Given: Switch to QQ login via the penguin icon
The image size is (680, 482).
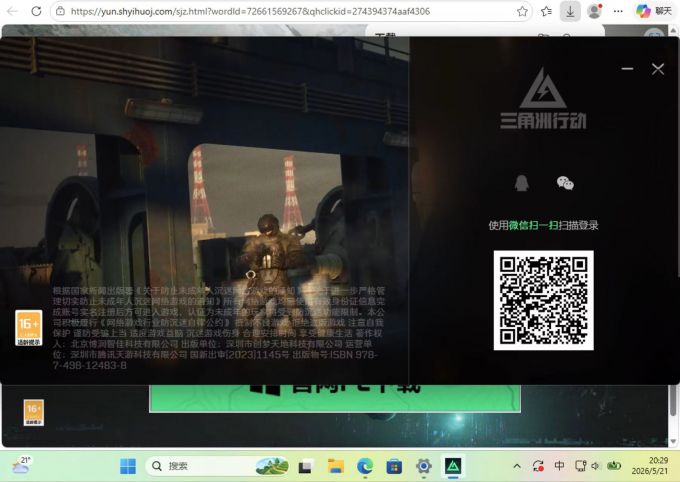Looking at the screenshot, I should (522, 183).
